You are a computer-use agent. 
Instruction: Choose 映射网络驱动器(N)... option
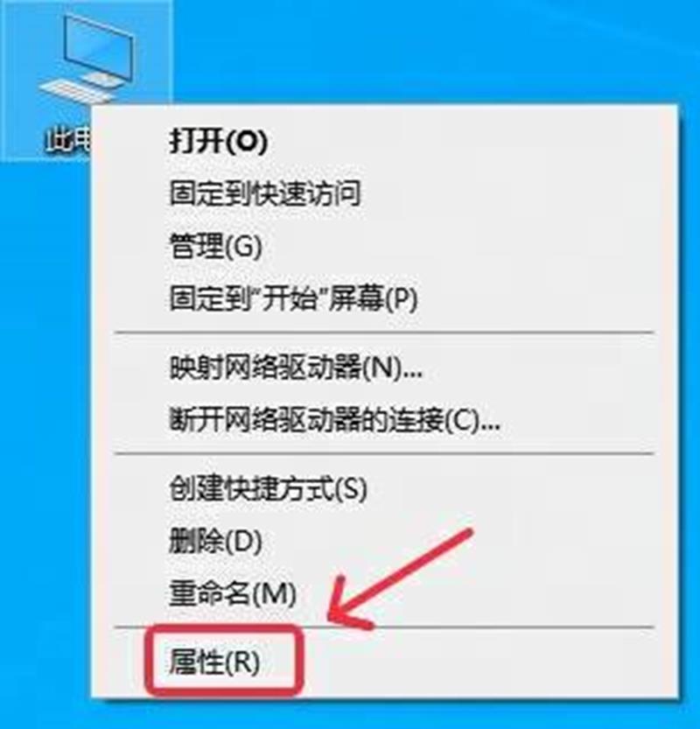pyautogui.click(x=296, y=368)
